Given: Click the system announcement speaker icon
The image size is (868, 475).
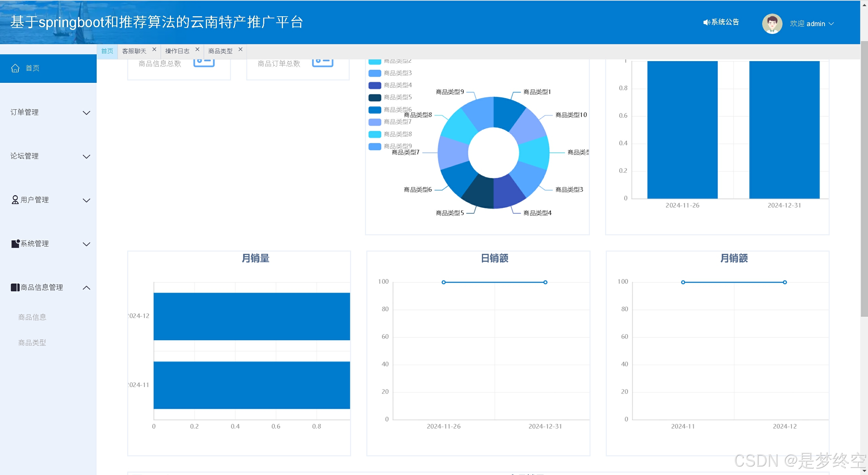Looking at the screenshot, I should 706,22.
